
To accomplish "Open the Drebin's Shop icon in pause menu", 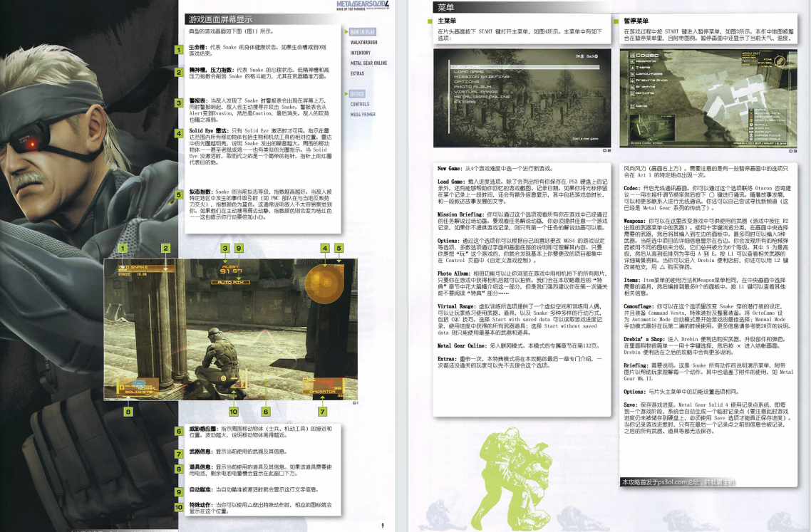I will 633,80.
